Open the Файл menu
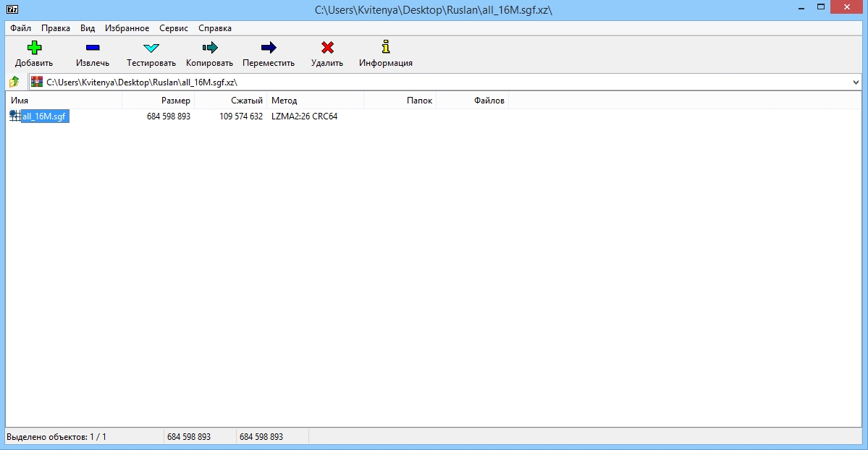This screenshot has height=450, width=868. pyautogui.click(x=20, y=27)
